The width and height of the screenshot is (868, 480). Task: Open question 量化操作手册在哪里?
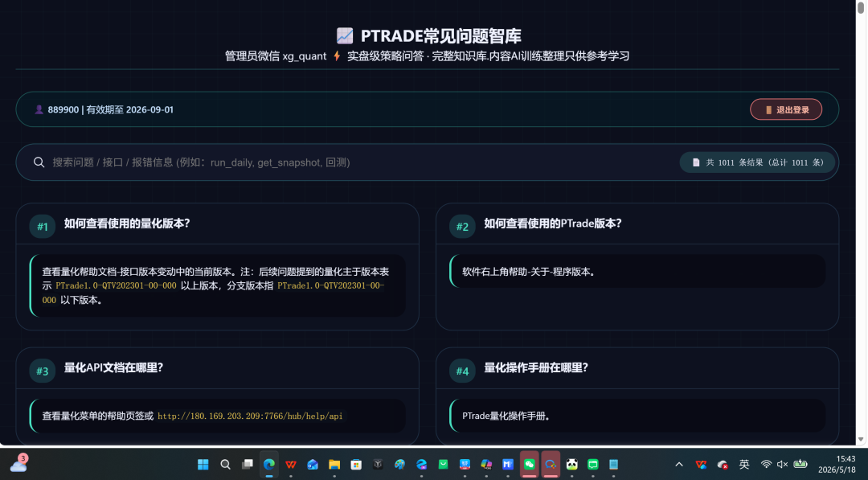[x=536, y=368]
